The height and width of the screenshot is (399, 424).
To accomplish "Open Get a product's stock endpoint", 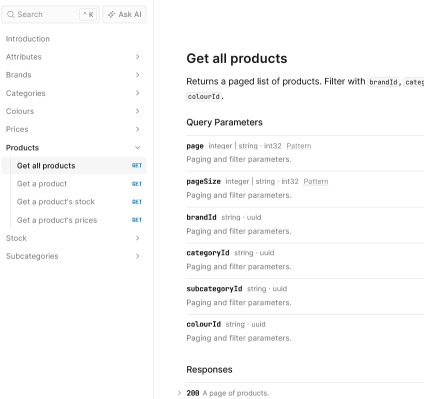I will pos(56,202).
